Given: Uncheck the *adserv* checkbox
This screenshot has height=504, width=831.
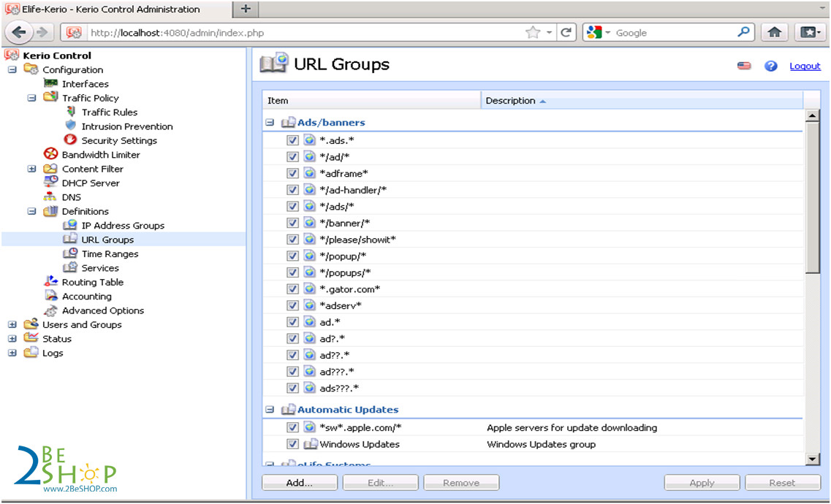Looking at the screenshot, I should (292, 305).
